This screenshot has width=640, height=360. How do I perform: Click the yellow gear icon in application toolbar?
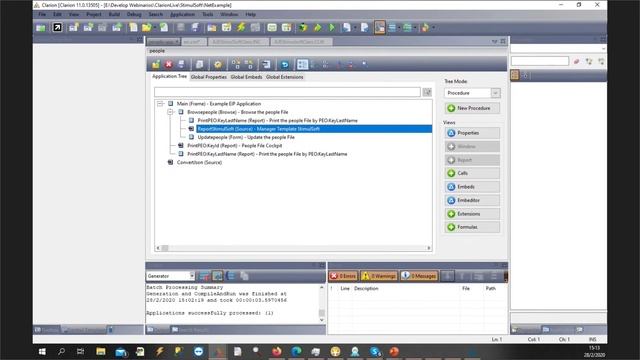pyautogui.click(x=218, y=64)
